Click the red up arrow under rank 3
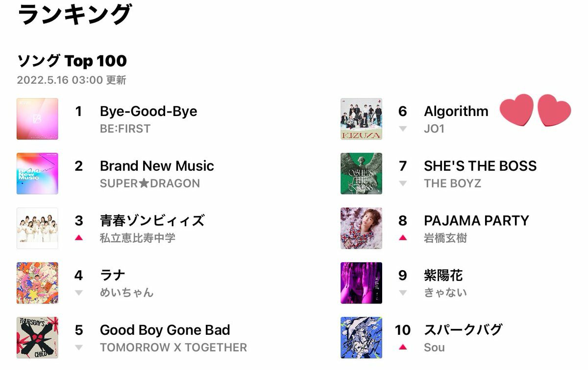The image size is (588, 370). coord(78,238)
